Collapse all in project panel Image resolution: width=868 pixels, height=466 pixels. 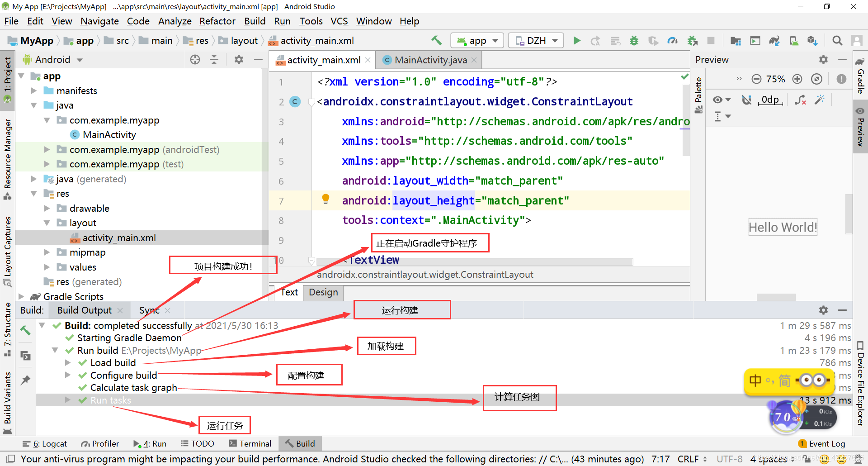point(214,60)
